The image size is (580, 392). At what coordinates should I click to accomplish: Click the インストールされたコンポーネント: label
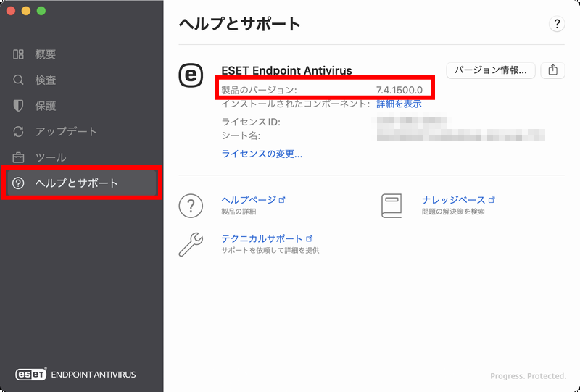click(296, 104)
